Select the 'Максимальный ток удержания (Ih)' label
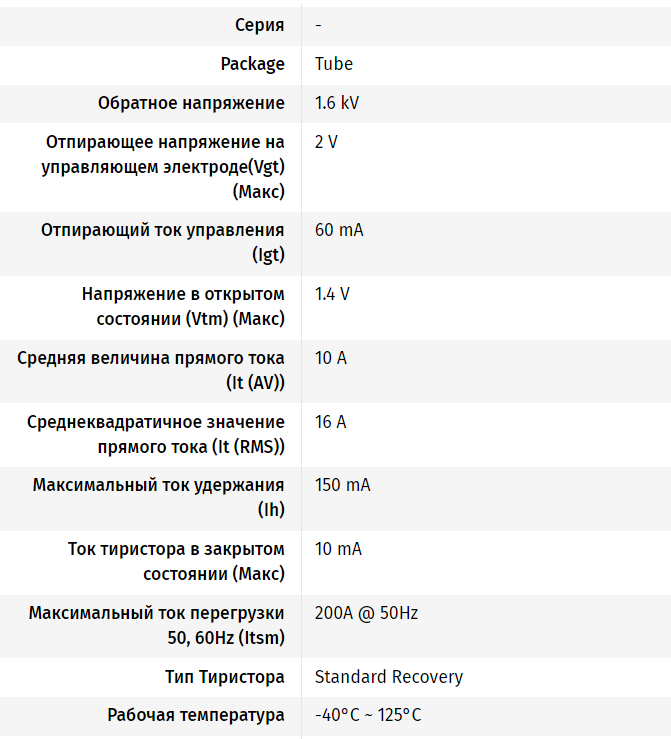The image size is (671, 739). point(158,498)
